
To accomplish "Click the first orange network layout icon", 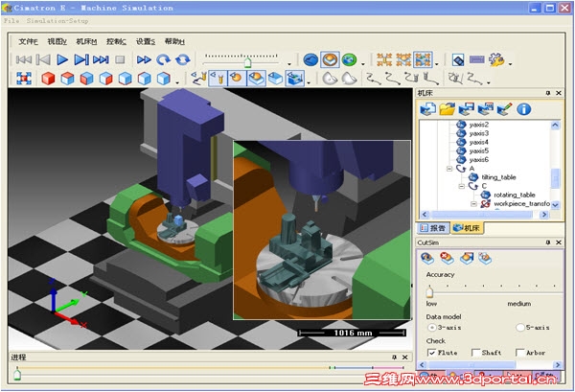I will click(x=384, y=59).
